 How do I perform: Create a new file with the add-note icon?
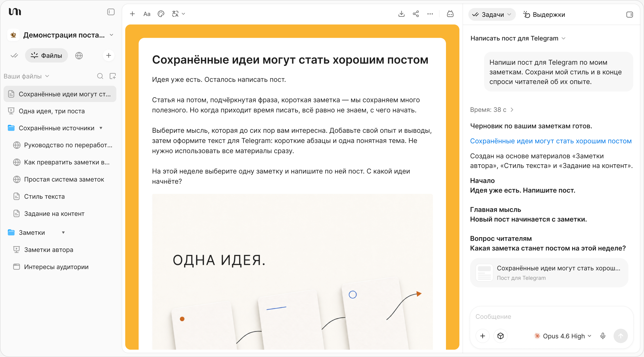click(x=113, y=76)
